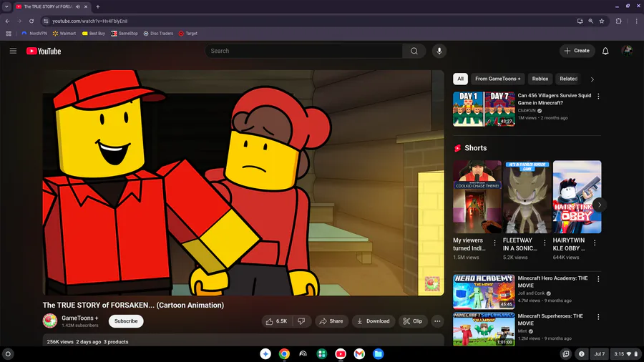Click the browser address bar URL

90,21
